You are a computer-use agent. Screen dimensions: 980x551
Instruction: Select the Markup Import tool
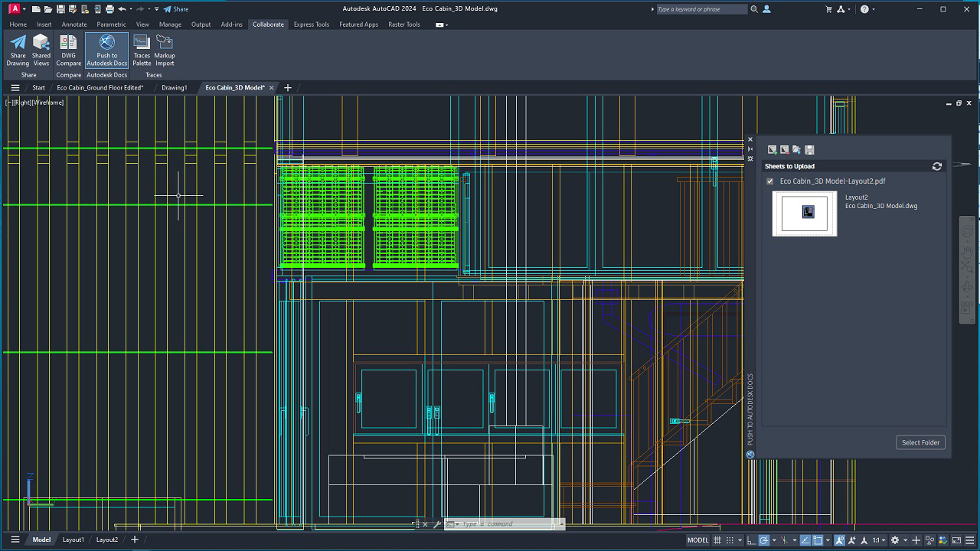[164, 51]
